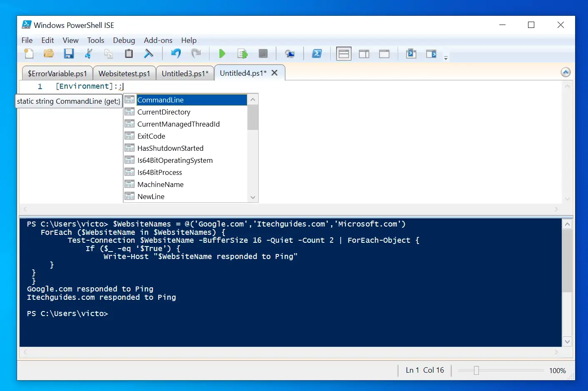Click the property icon beside ExitCode

click(x=130, y=136)
